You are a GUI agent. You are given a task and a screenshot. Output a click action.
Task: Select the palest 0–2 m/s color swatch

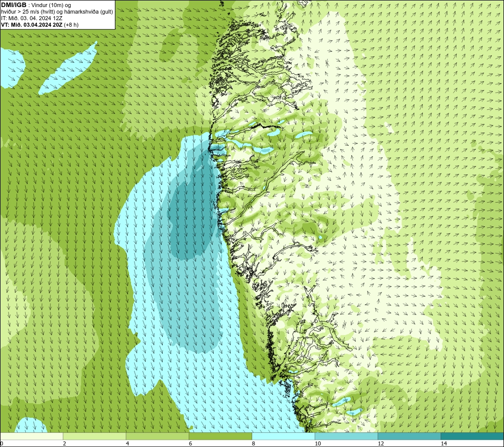pyautogui.click(x=31, y=436)
